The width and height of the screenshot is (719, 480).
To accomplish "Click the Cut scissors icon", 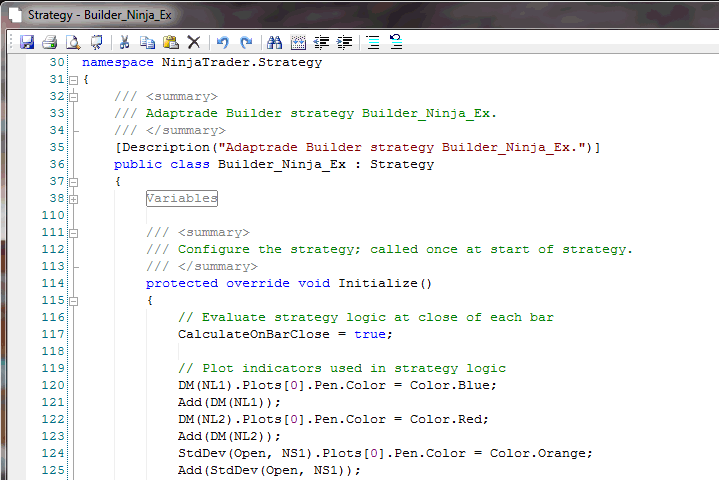I will click(x=124, y=42).
